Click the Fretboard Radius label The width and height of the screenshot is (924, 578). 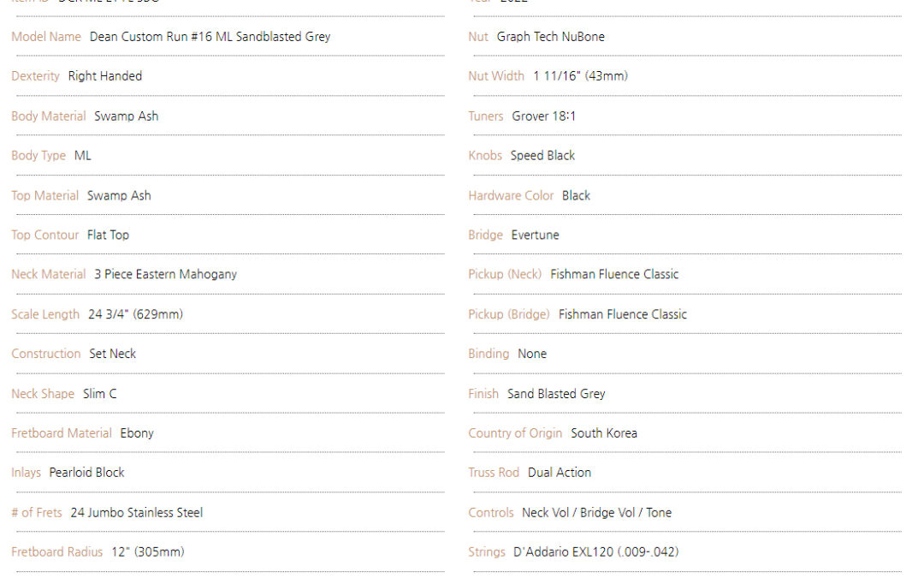56,552
